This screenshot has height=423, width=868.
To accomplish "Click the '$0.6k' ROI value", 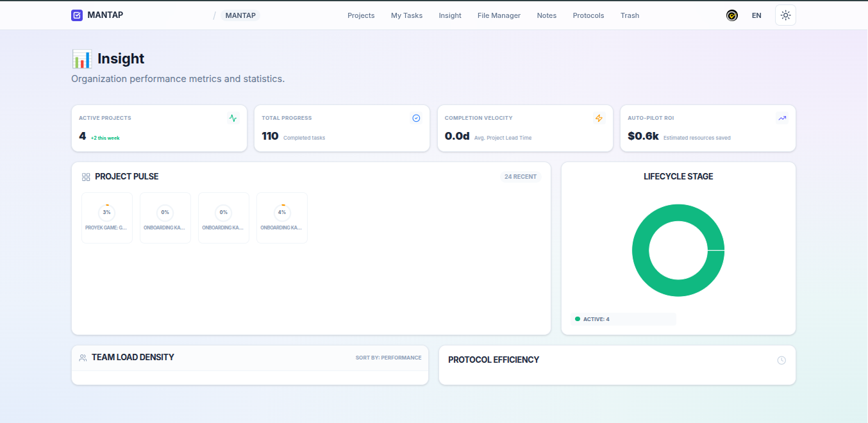I will (x=643, y=136).
